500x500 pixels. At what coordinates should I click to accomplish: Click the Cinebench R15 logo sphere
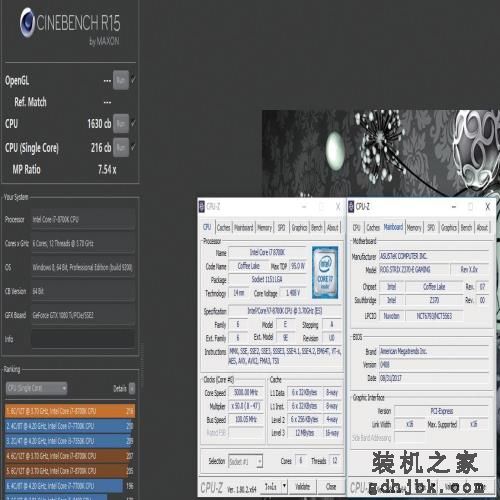[27, 22]
